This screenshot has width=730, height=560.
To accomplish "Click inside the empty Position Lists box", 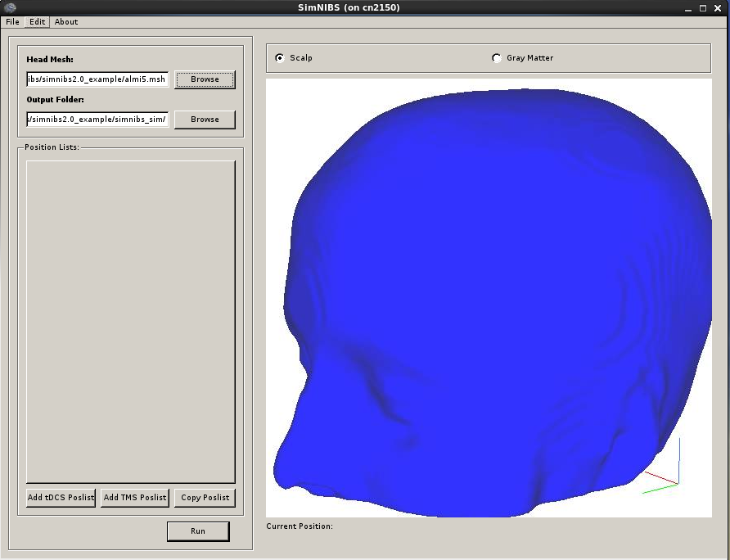I will [131, 321].
